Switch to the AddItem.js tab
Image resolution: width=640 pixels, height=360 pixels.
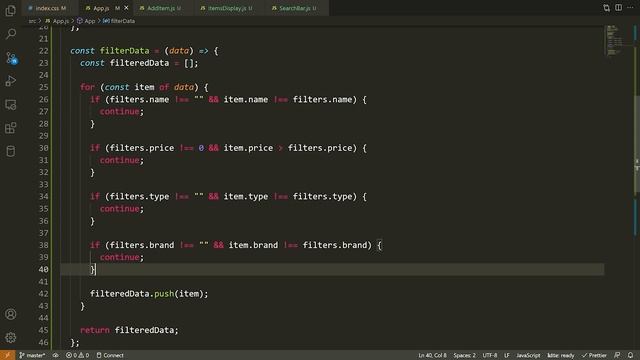tap(161, 8)
